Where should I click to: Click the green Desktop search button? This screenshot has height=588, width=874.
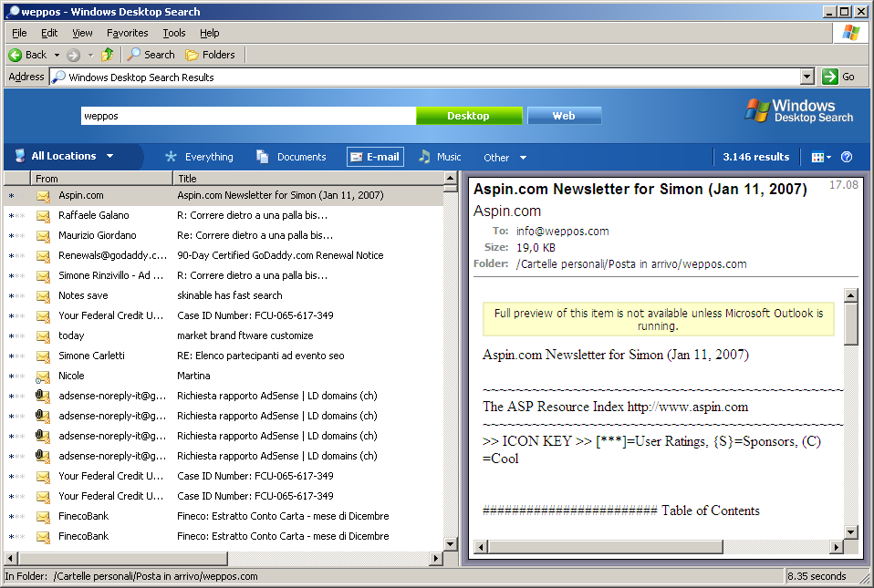pos(469,116)
